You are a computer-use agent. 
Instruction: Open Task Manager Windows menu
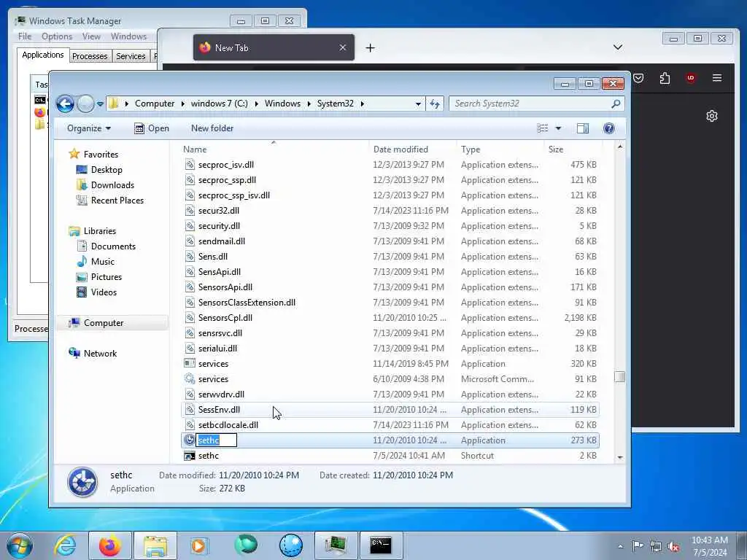[x=128, y=36]
